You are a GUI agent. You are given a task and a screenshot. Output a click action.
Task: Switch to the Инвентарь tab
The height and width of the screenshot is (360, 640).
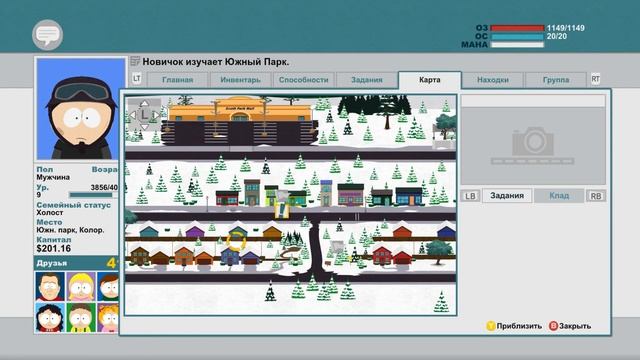240,80
